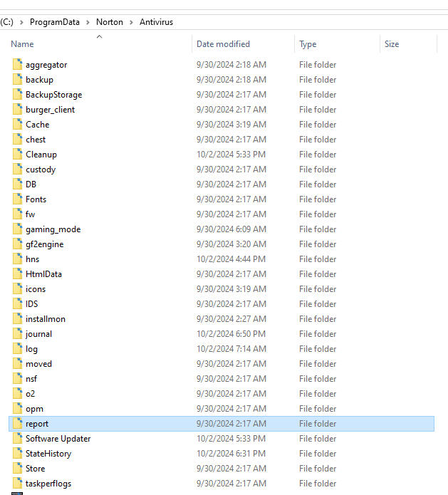
Task: Click the DB folder icon
Action: 18,184
